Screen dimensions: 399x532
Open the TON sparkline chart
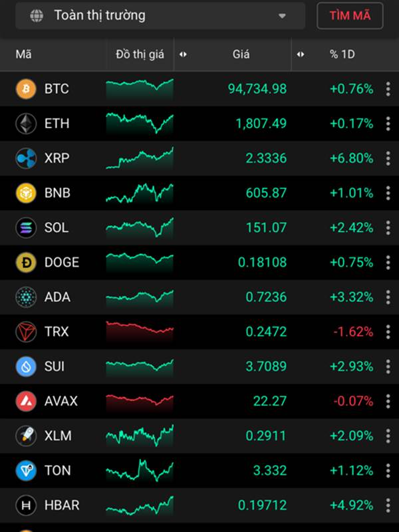tap(140, 471)
